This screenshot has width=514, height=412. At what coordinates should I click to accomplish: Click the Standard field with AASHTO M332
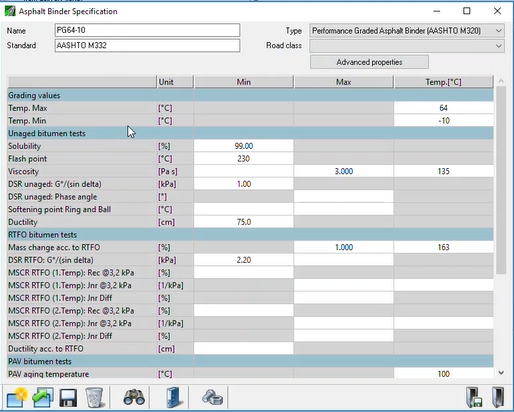tap(147, 45)
